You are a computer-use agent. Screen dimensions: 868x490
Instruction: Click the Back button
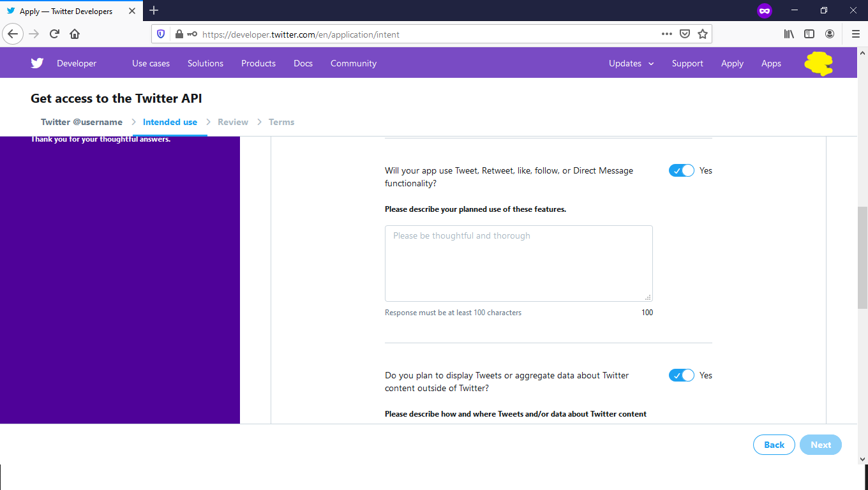[x=774, y=445]
